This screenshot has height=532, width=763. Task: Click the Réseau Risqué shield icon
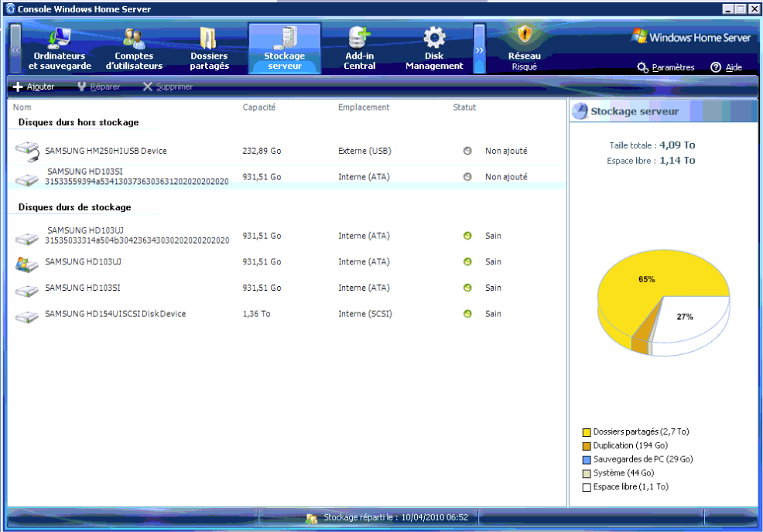pos(525,35)
